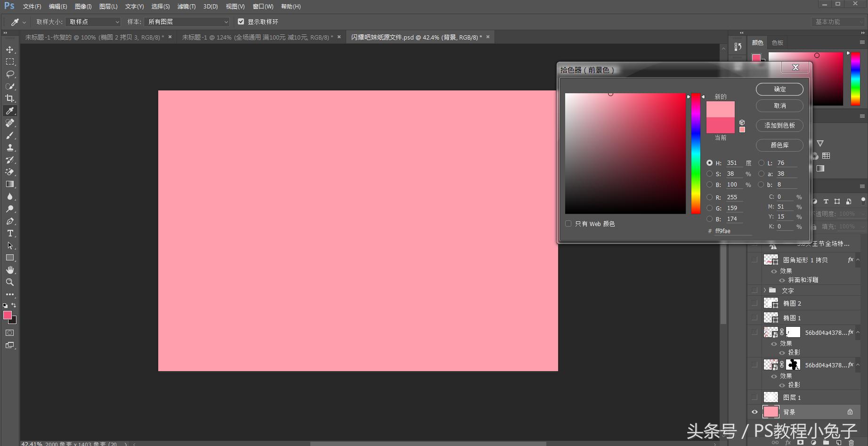Select the Brush tool

point(9,136)
